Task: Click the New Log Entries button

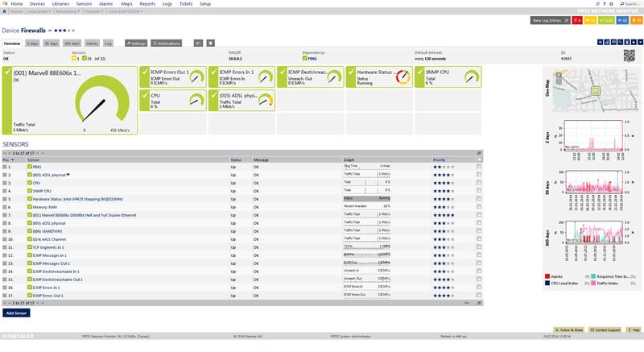Action: coord(551,20)
